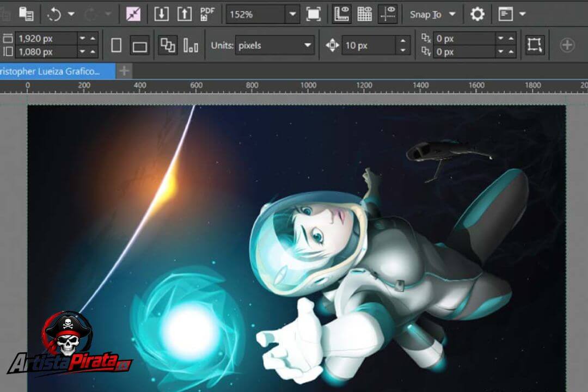The width and height of the screenshot is (588, 392).
Task: Toggle Treat As Filled icon
Action: (x=535, y=45)
